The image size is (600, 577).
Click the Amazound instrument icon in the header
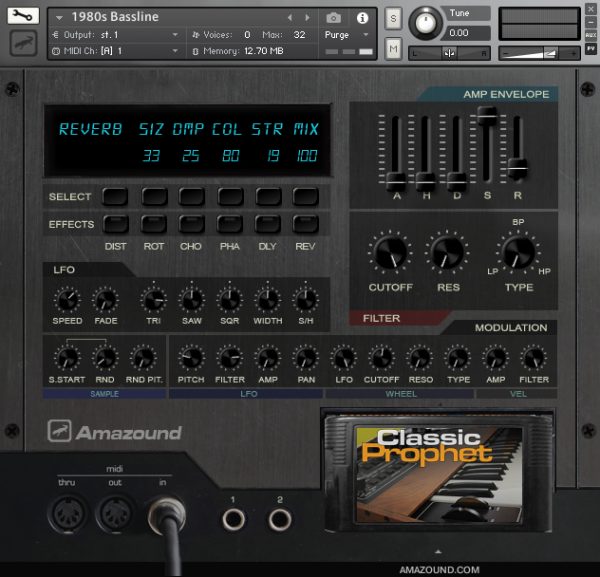[x=23, y=43]
